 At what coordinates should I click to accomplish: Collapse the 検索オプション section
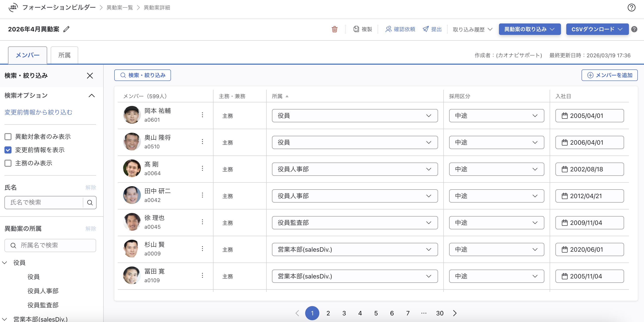coord(91,96)
